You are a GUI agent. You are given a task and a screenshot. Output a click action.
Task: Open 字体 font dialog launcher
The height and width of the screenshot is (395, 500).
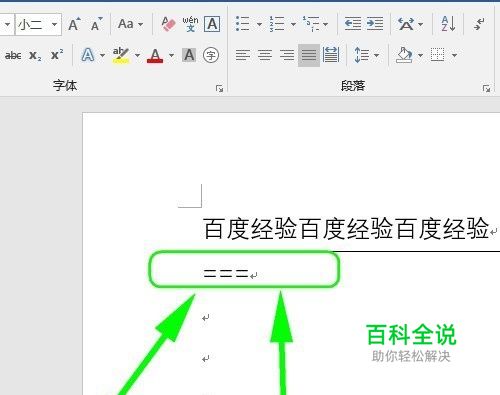[x=219, y=88]
